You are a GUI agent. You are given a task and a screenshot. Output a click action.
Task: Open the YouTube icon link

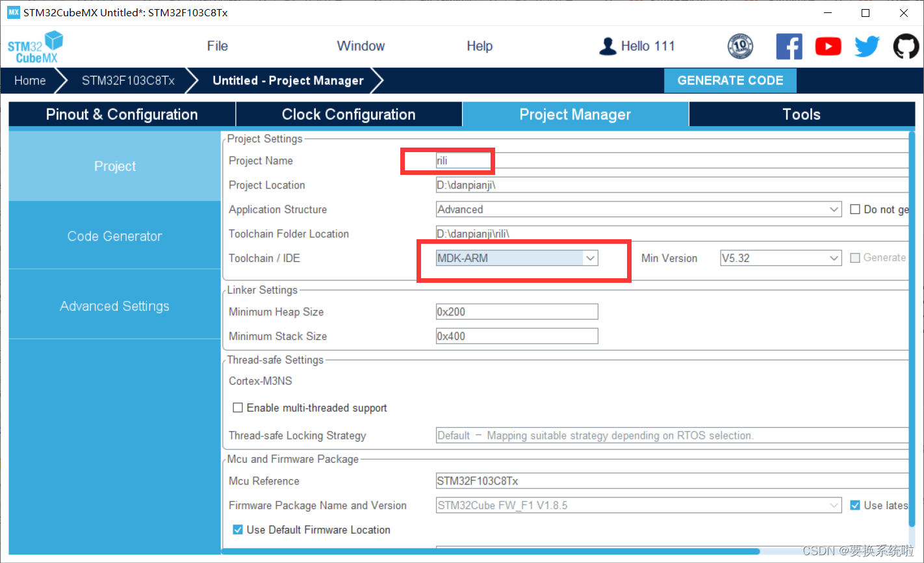tap(828, 46)
